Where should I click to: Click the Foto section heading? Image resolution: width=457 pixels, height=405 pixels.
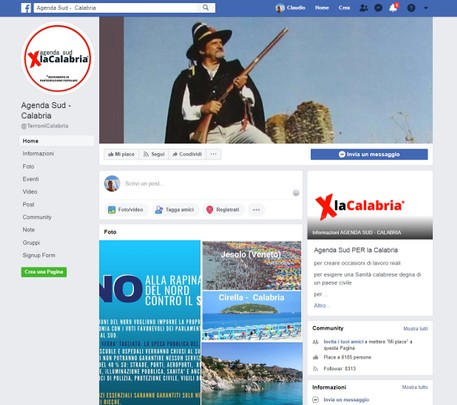tap(110, 232)
